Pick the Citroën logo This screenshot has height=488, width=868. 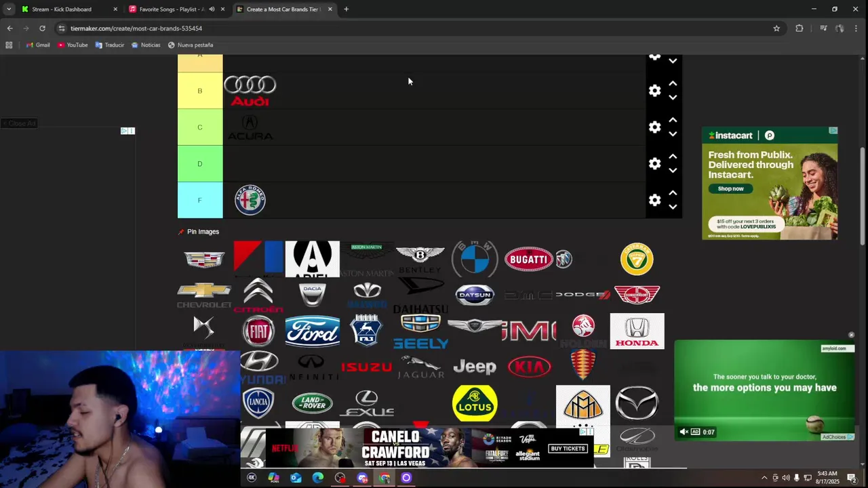tap(258, 296)
